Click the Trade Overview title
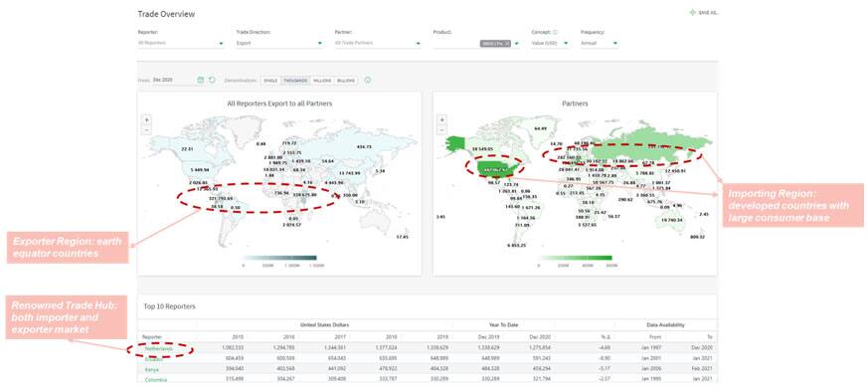The height and width of the screenshot is (392, 868). pos(166,14)
